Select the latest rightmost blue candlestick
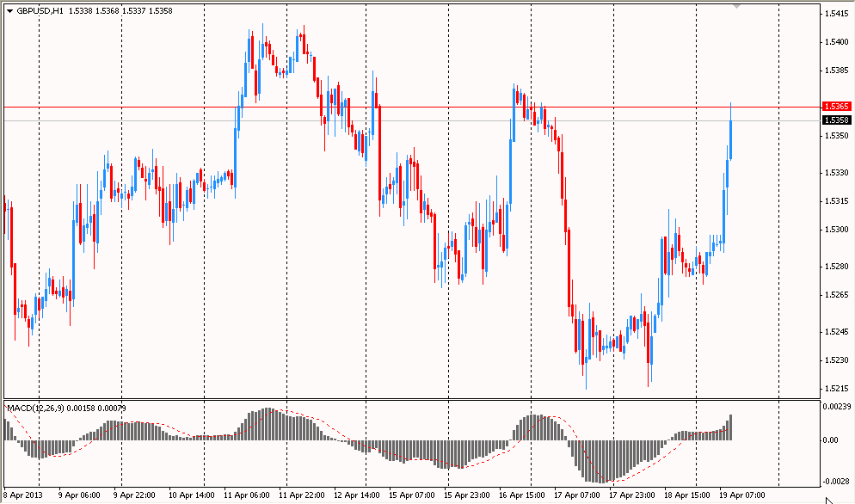This screenshot has height=504, width=855. (731, 138)
